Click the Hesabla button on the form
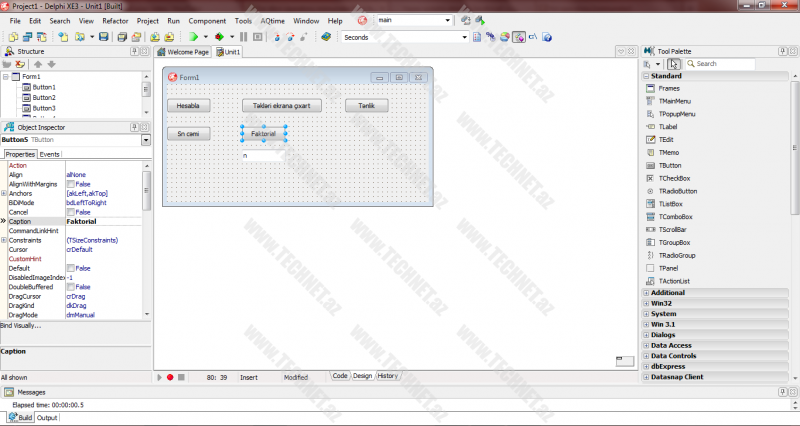This screenshot has width=800, height=426. pos(188,105)
